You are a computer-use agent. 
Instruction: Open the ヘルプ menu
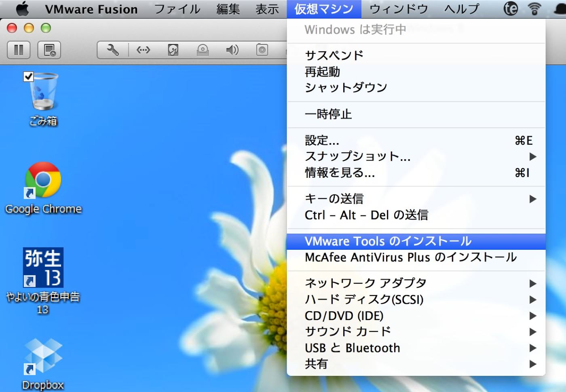461,9
